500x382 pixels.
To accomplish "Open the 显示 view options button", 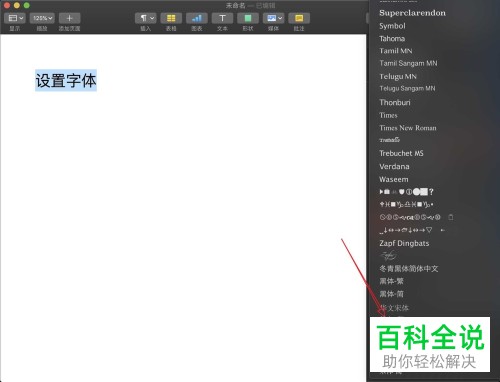I will point(15,18).
